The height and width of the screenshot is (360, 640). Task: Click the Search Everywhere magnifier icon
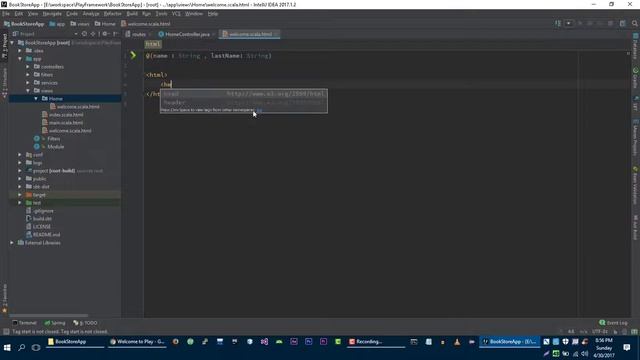[x=635, y=24]
